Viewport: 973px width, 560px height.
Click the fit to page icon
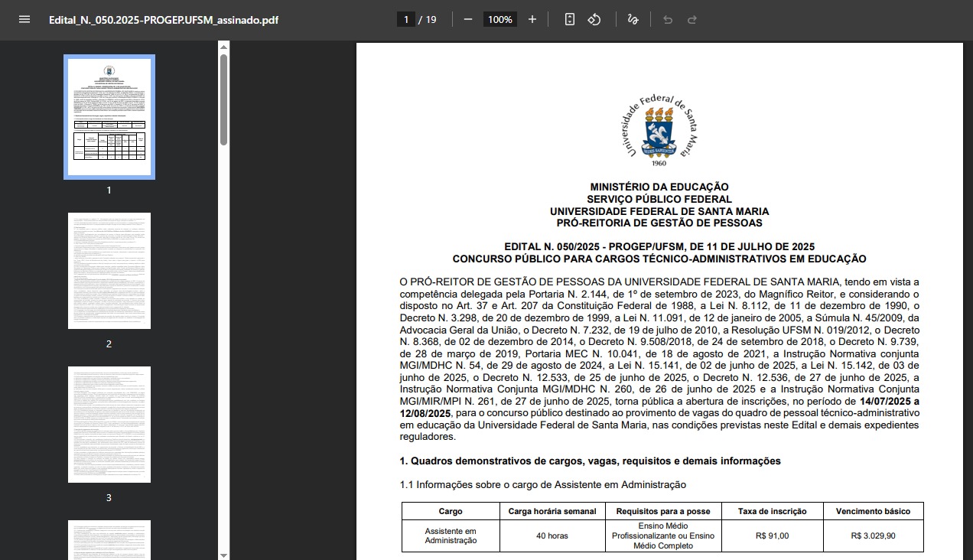569,19
